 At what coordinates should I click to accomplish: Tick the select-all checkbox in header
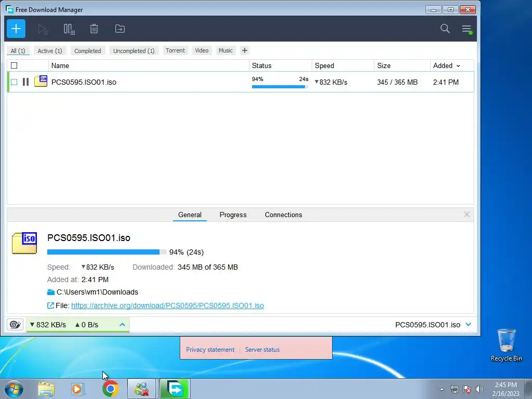point(14,65)
